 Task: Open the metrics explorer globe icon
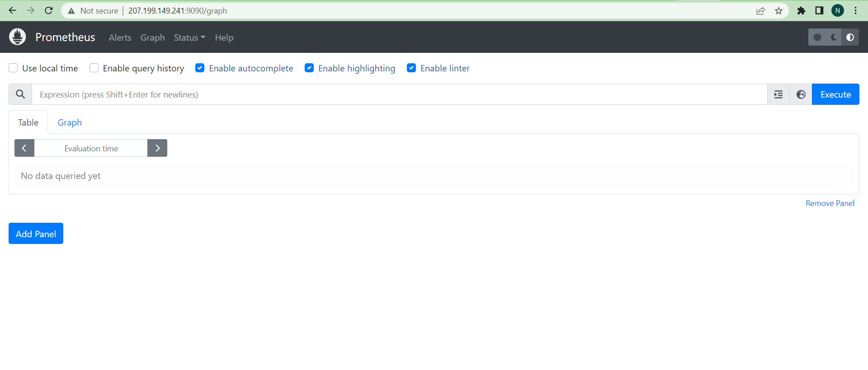801,94
